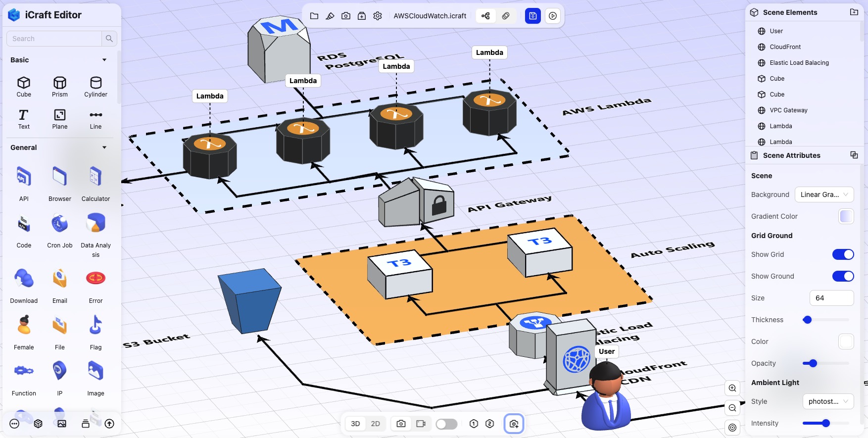Click the AWSCloudWatch.icraft file name

coord(430,16)
